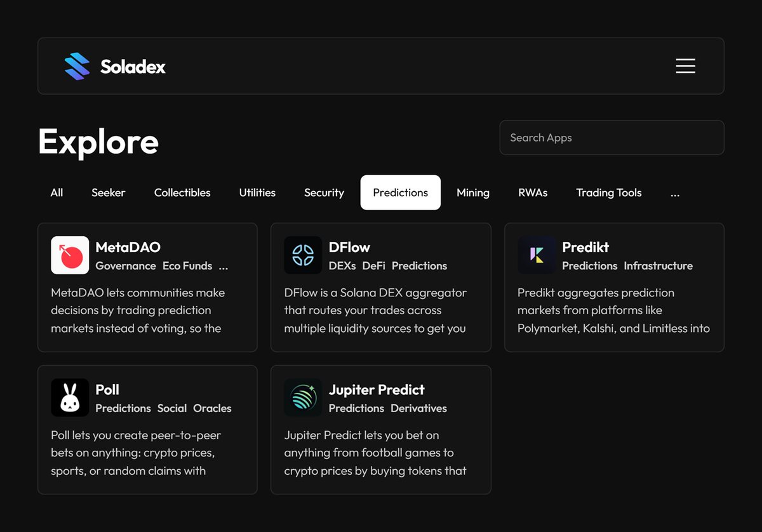Click Jupiter Predict's Predictions tag
The image size is (762, 532).
click(356, 408)
